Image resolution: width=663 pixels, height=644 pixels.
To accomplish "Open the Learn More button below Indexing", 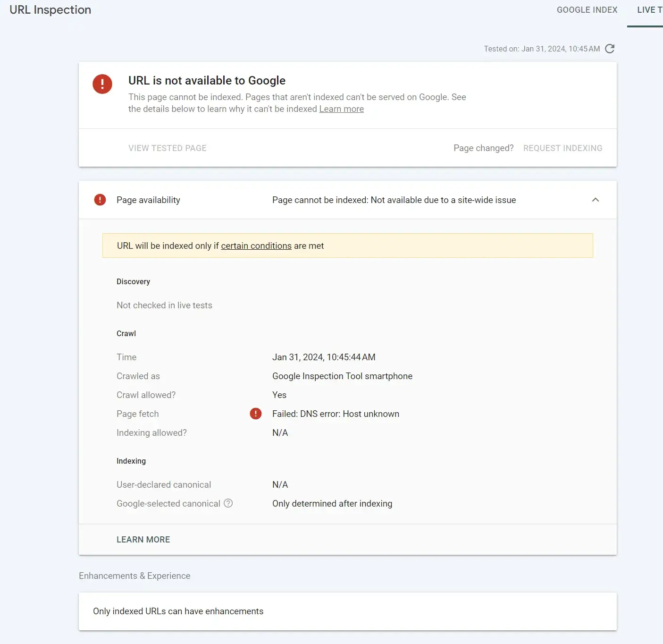I will [143, 540].
